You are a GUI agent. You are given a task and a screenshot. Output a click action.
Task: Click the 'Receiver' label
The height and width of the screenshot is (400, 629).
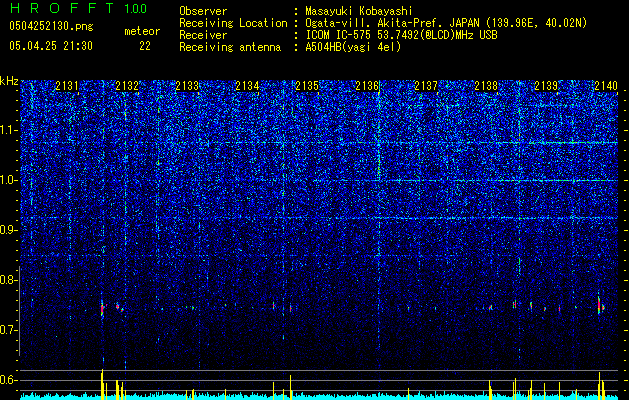point(203,35)
